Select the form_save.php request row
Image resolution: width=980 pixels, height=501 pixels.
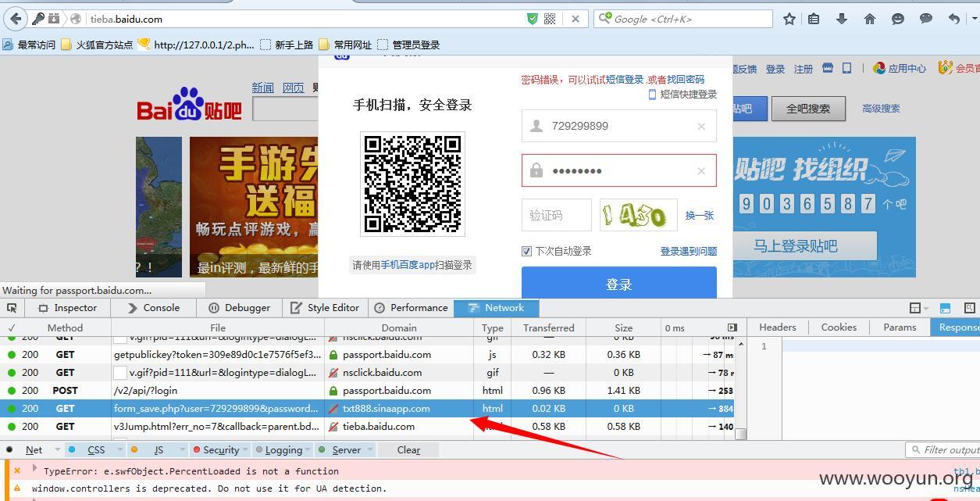(368, 408)
